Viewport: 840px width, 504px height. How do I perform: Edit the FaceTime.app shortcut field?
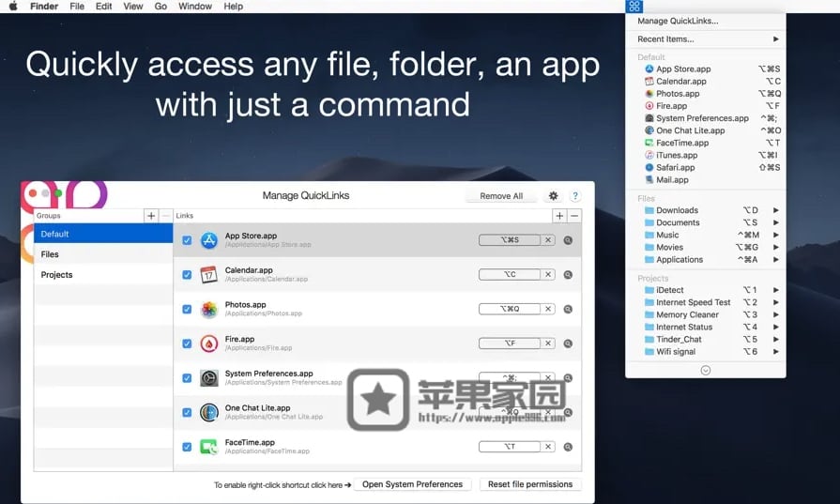tap(510, 446)
